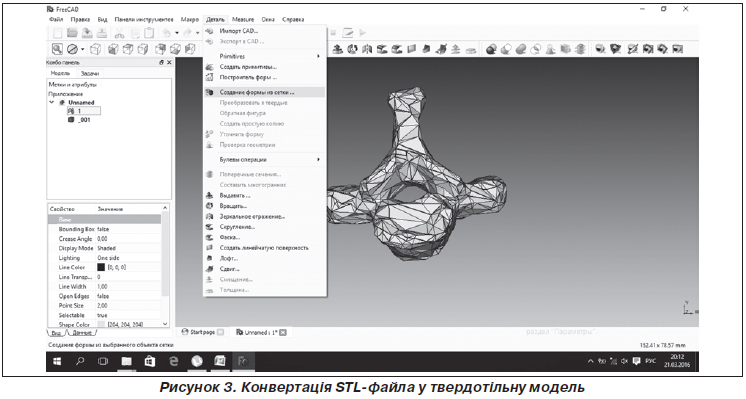Screen dimensions: 746x399
Task: Switch to the Вид property tab
Action: click(56, 333)
